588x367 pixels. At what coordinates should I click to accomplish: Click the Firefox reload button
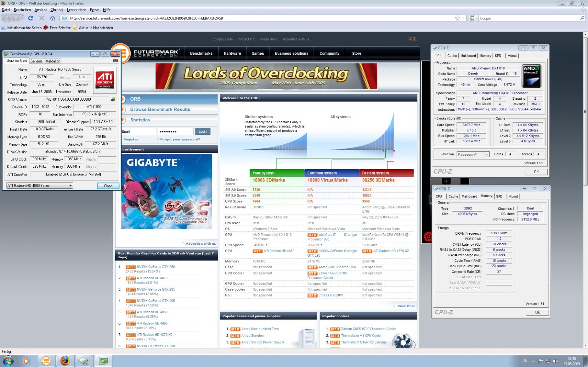pos(31,18)
